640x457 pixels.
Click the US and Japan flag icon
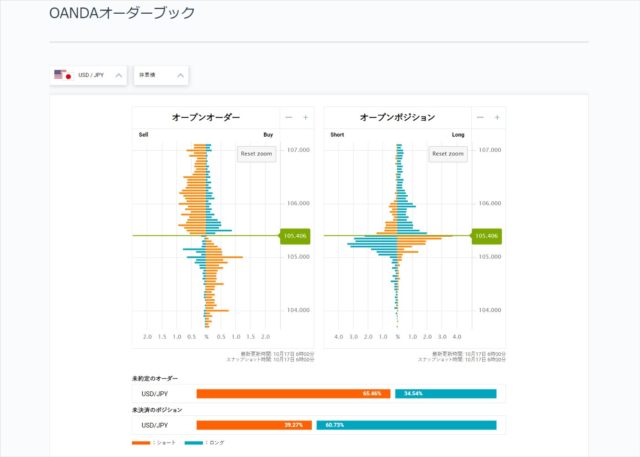pyautogui.click(x=63, y=75)
